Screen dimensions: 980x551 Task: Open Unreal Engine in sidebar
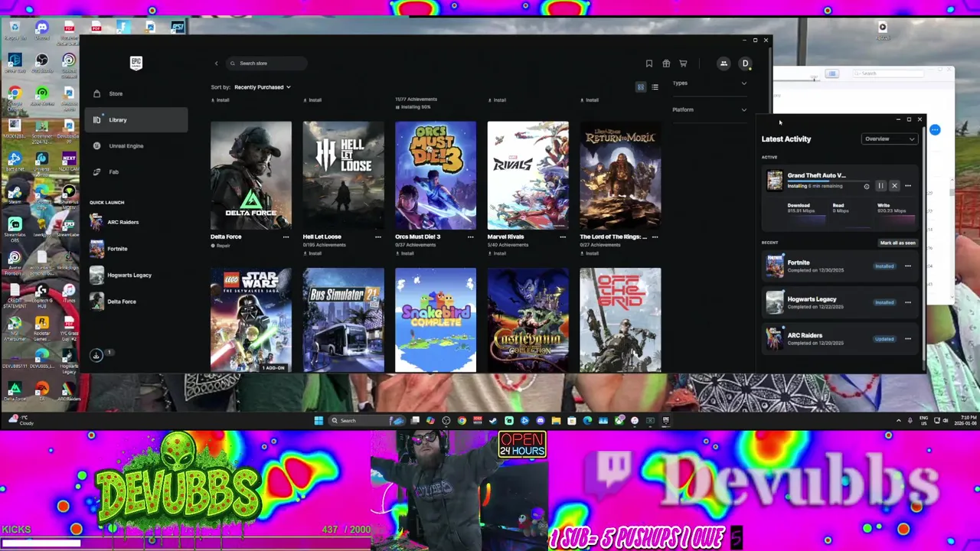click(x=134, y=145)
